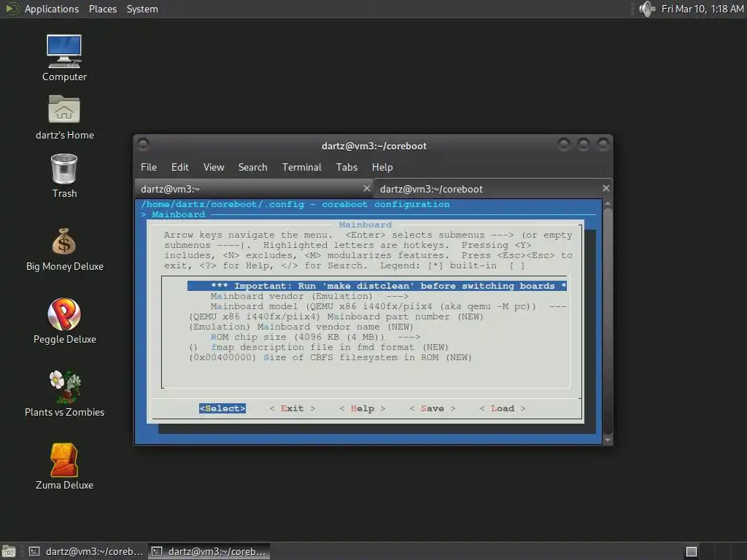This screenshot has width=747, height=560.
Task: Click the terminal vertical scrollbar
Action: pos(608,322)
